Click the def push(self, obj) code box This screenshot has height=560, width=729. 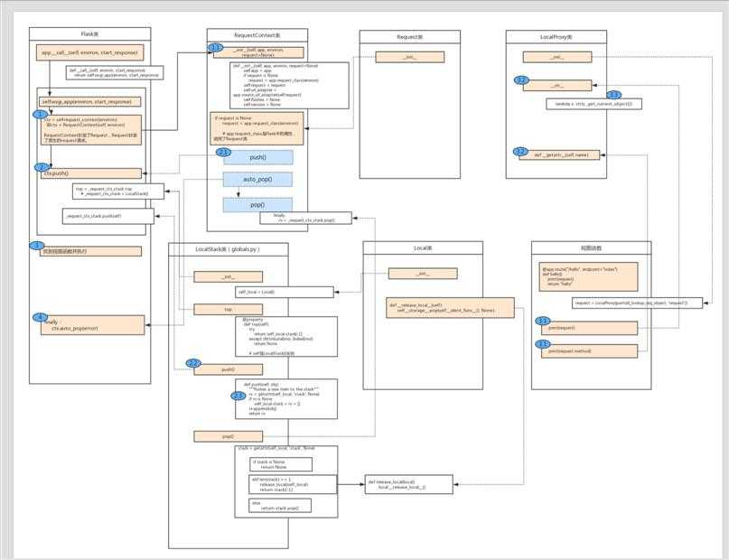tap(286, 398)
